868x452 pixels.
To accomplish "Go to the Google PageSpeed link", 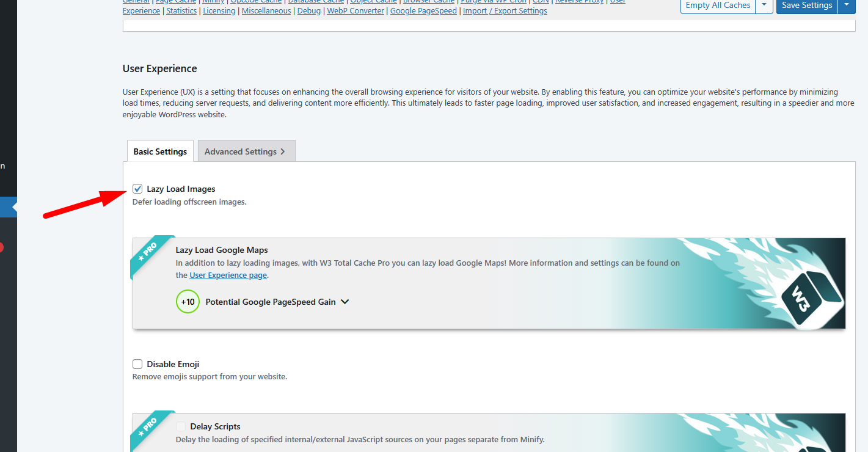I will (423, 11).
